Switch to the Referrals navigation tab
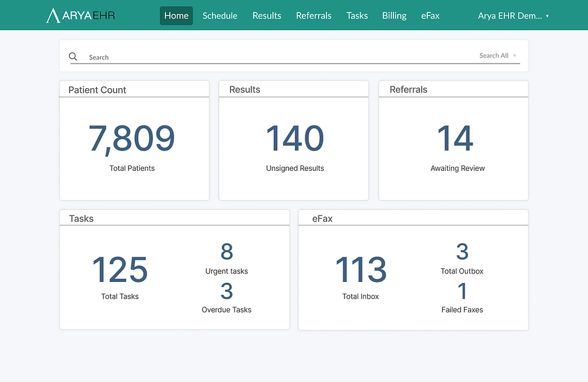This screenshot has height=382, width=588. coord(313,16)
